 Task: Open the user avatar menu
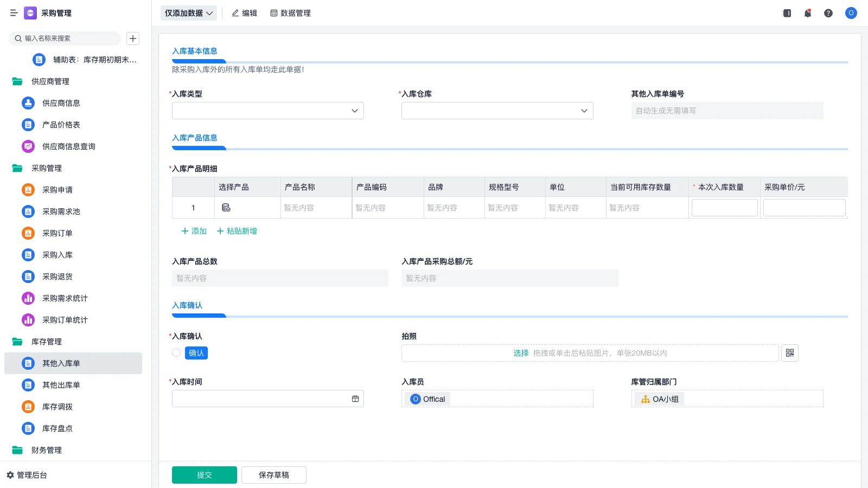point(851,13)
